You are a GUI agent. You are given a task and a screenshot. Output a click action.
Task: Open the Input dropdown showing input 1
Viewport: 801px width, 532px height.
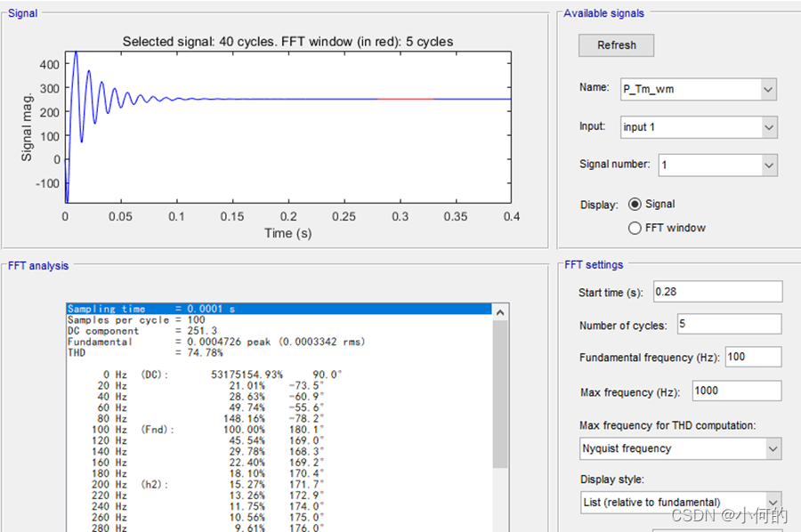point(699,127)
